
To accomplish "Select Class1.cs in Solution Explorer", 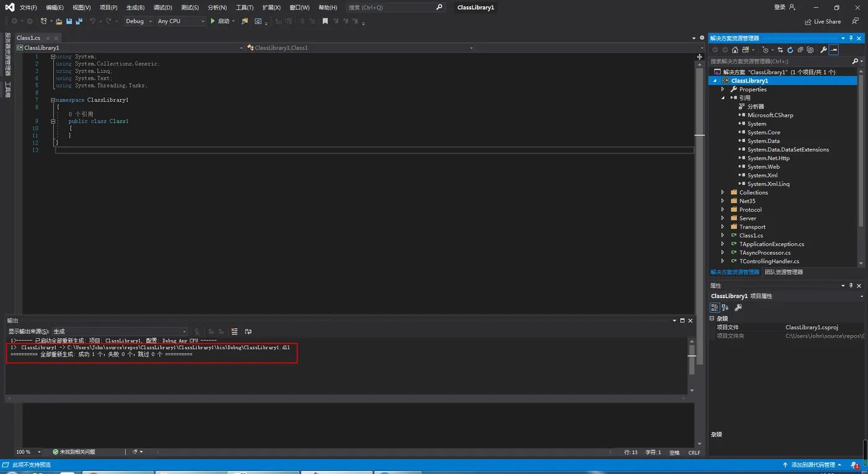I will (x=751, y=236).
